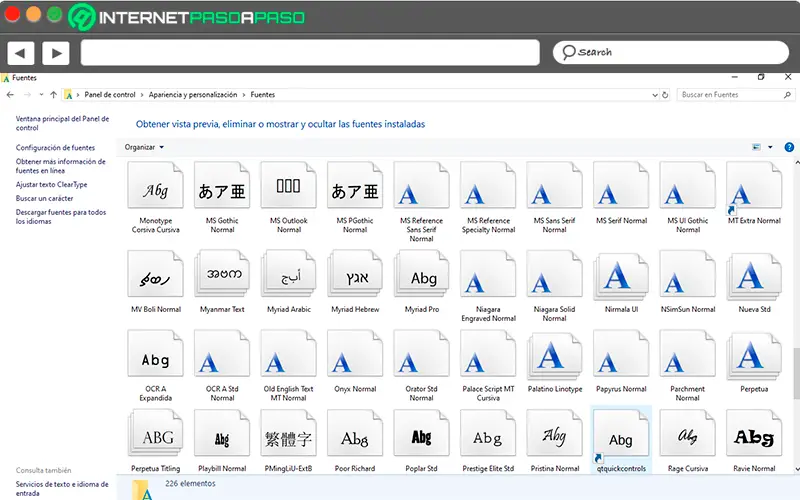Image resolution: width=800 pixels, height=500 pixels.
Task: Expand the address bar history dropdown
Action: [655, 95]
